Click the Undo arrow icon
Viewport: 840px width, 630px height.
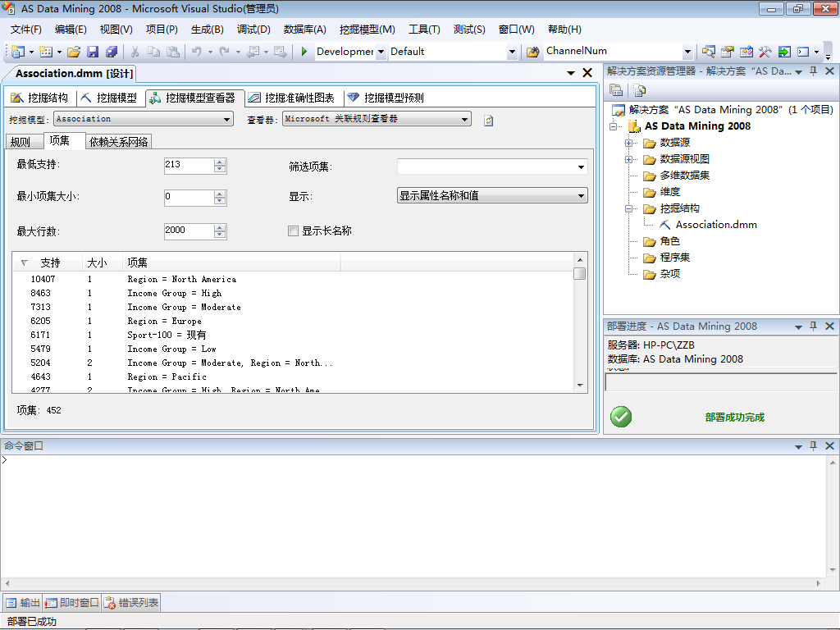coord(197,52)
